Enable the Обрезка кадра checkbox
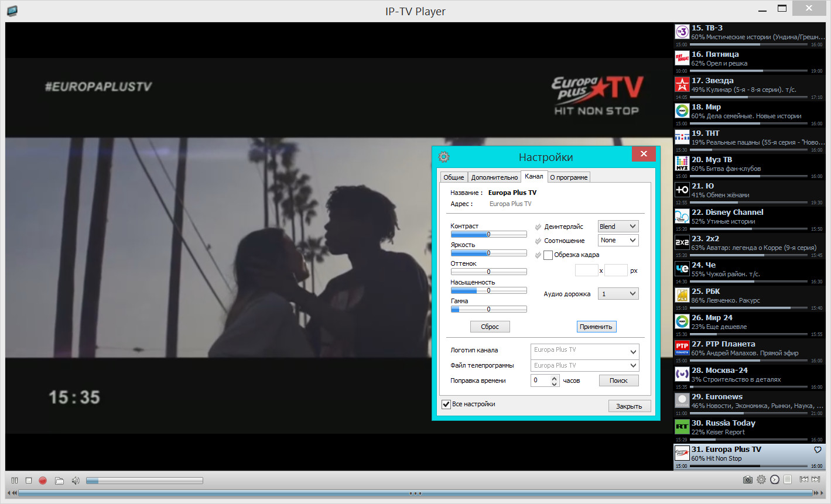The width and height of the screenshot is (831, 504). (548, 255)
